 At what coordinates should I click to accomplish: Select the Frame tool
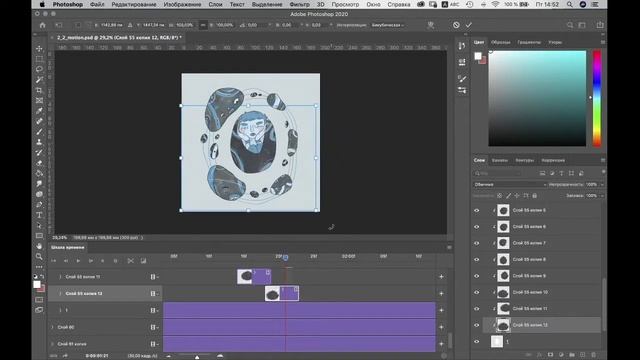(39, 100)
